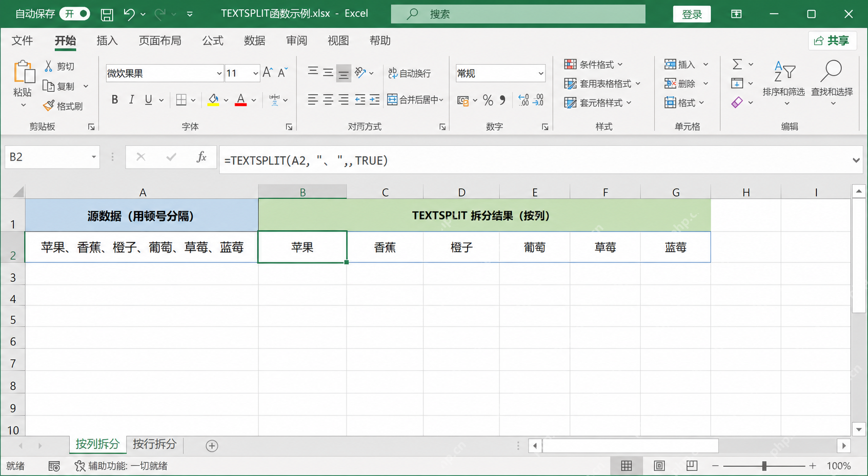The image size is (868, 476).
Task: Apply cell borders icon
Action: tap(181, 100)
